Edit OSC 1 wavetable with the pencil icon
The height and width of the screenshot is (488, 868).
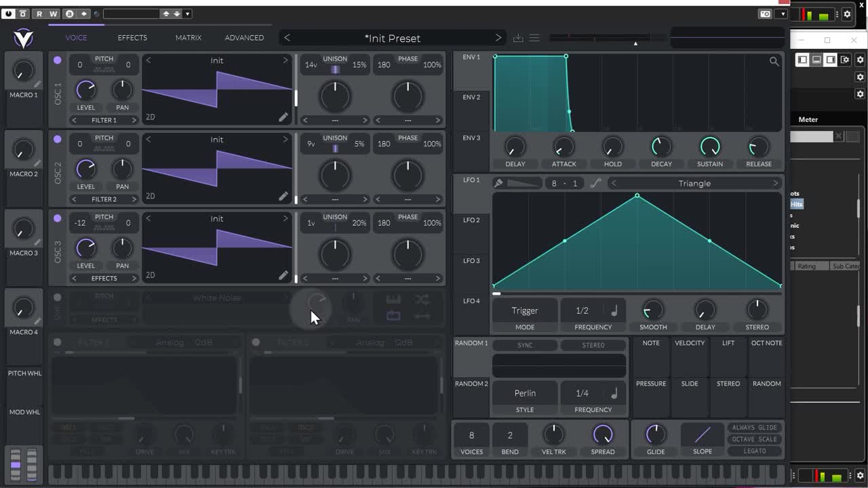pyautogui.click(x=283, y=117)
